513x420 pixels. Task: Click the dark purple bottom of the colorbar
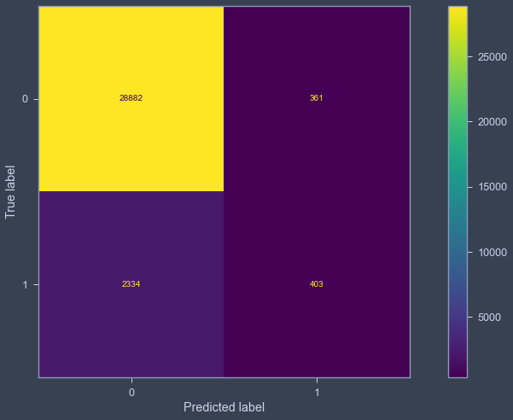tap(458, 368)
